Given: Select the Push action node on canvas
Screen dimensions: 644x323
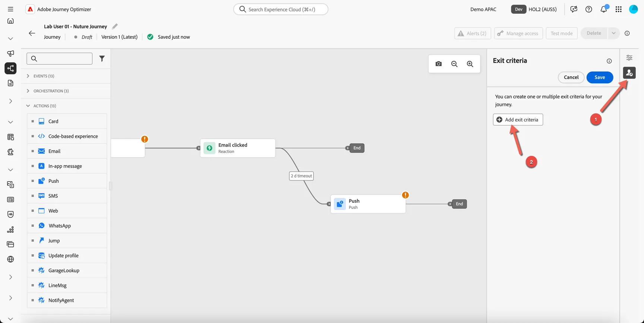Looking at the screenshot, I should [368, 204].
